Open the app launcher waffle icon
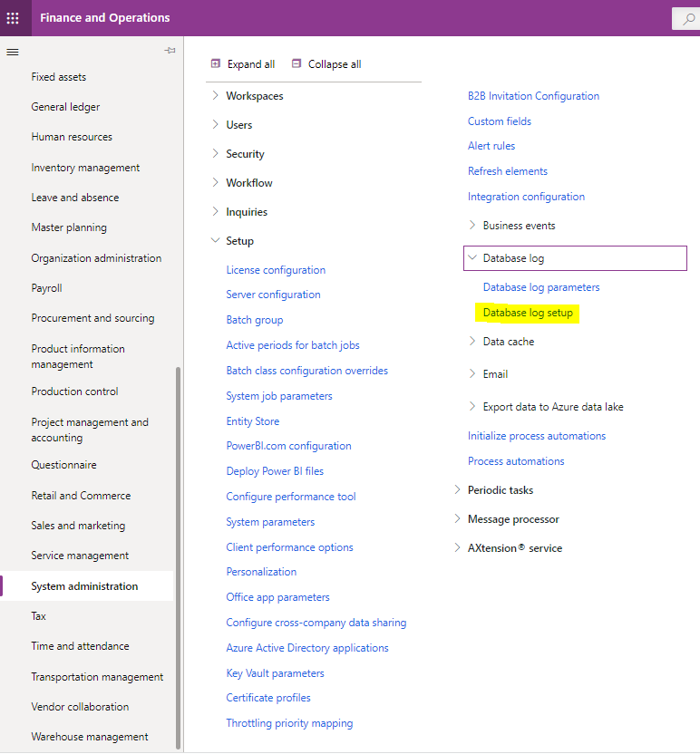The width and height of the screenshot is (700, 754). (x=13, y=18)
